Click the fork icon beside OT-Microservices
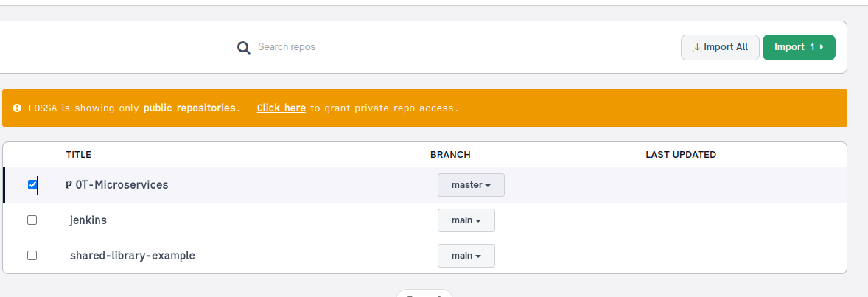 [x=69, y=185]
